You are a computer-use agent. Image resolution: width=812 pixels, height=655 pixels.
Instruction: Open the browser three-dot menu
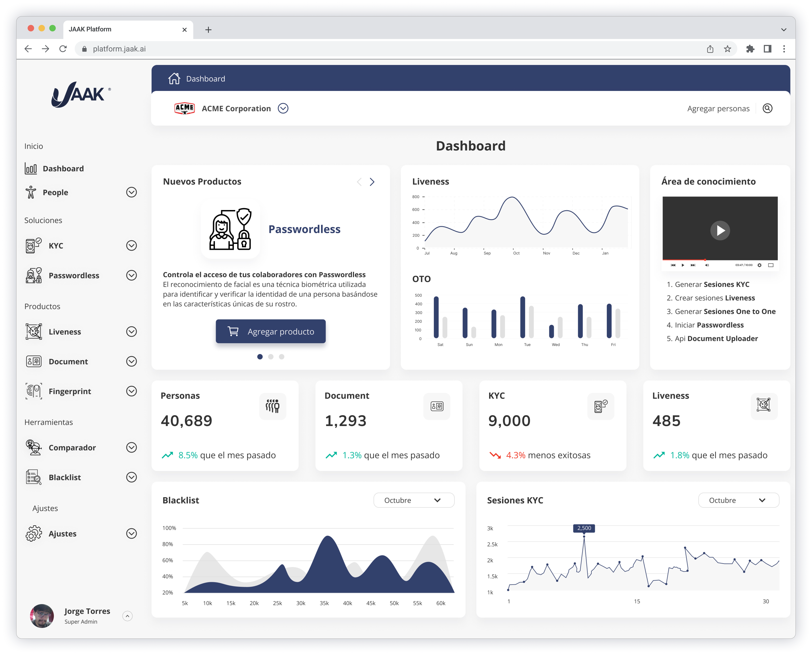[784, 49]
